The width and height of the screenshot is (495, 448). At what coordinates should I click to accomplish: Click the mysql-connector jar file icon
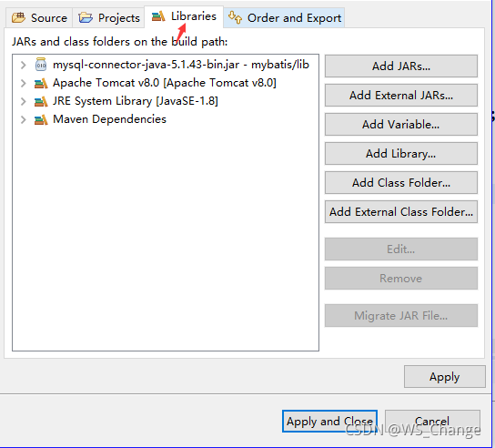[41, 65]
